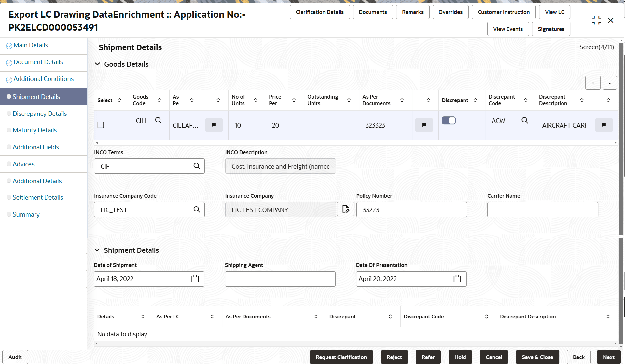Collapse the Goods Details section

[98, 64]
